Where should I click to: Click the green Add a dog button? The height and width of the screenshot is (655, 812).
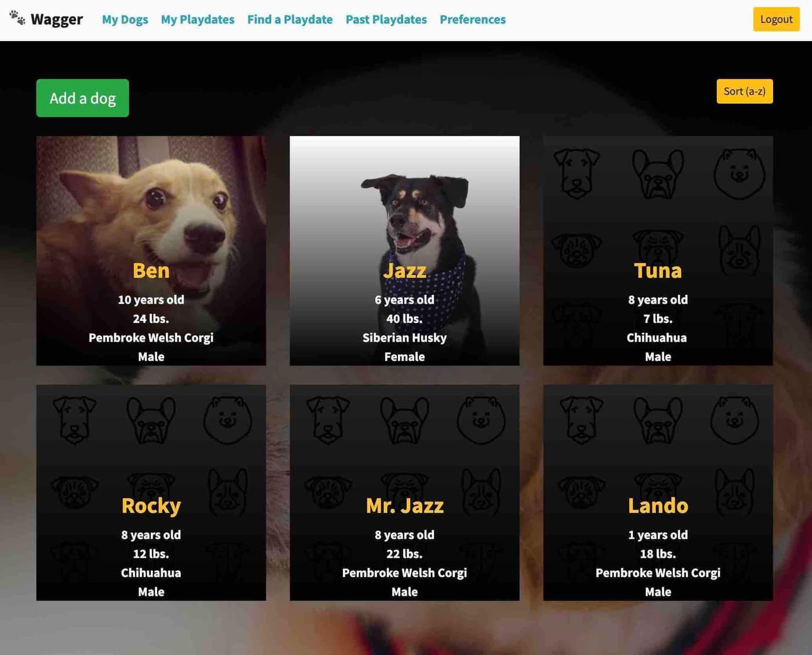point(82,98)
